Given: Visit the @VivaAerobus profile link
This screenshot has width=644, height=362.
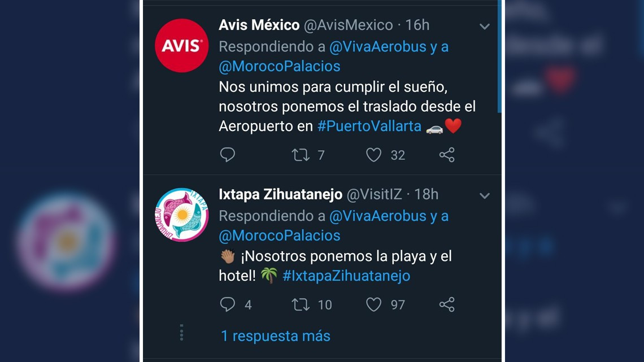Looking at the screenshot, I should (388, 46).
